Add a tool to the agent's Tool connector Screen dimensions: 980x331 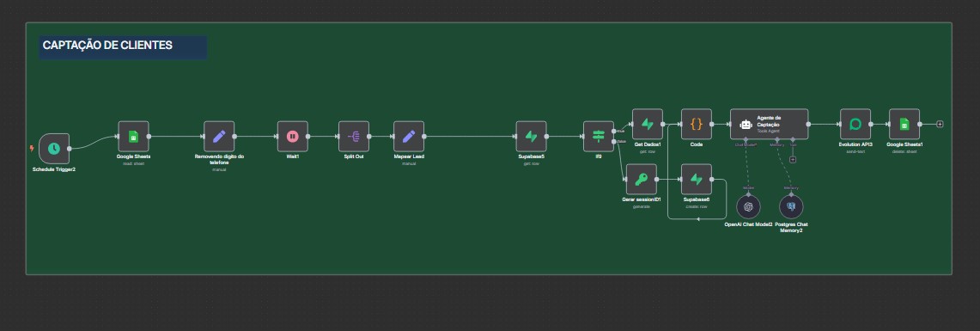[793, 160]
